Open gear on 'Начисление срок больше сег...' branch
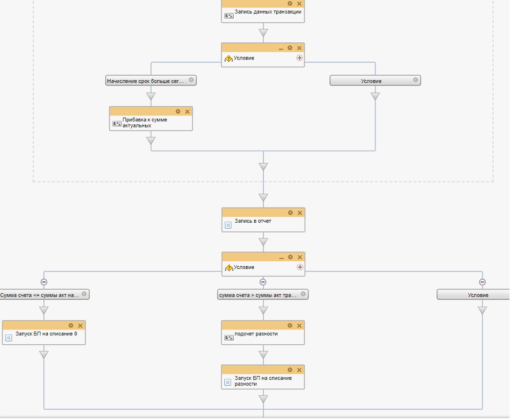The width and height of the screenshot is (510, 420). 191,80
